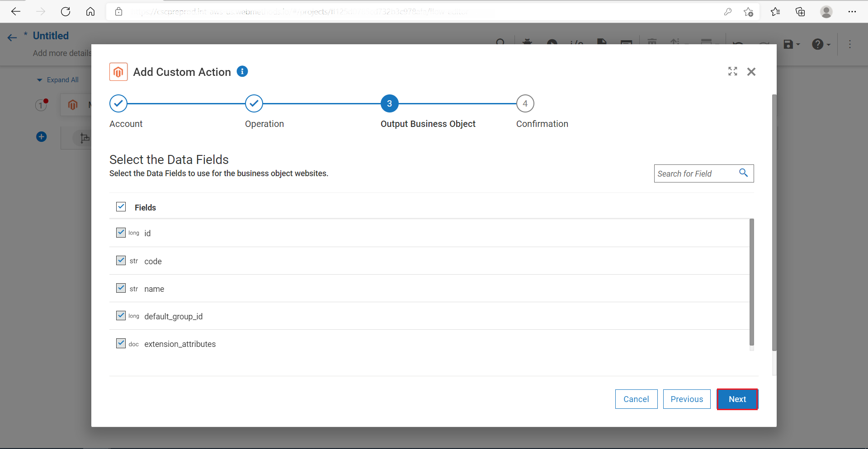
Task: Select the Magento connector icon in step 1
Action: pyautogui.click(x=73, y=105)
